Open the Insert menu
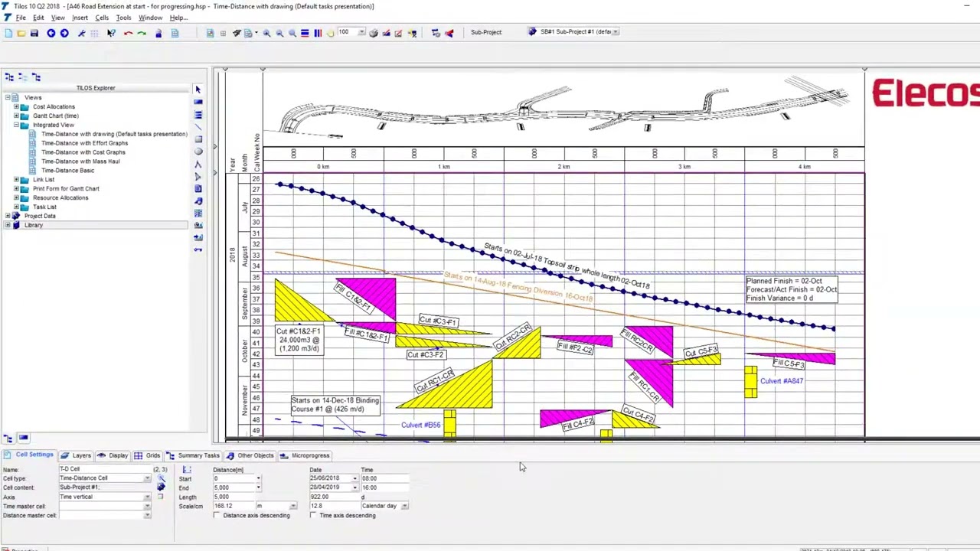 click(x=80, y=18)
